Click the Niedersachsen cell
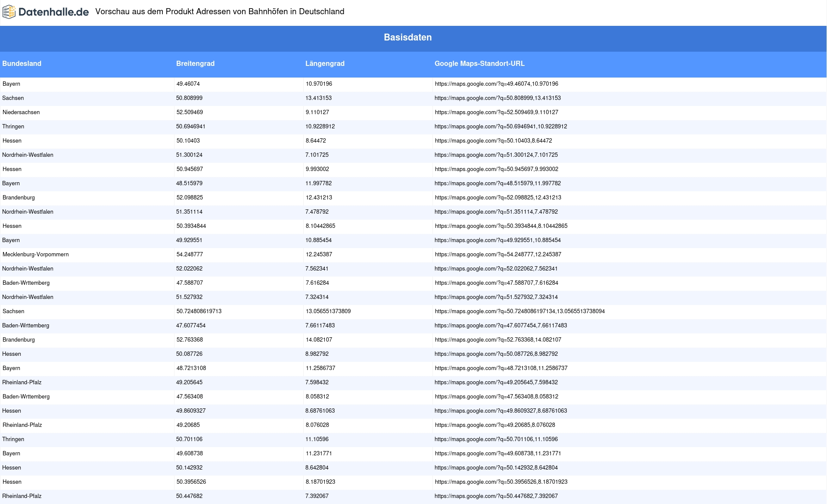 (x=21, y=112)
